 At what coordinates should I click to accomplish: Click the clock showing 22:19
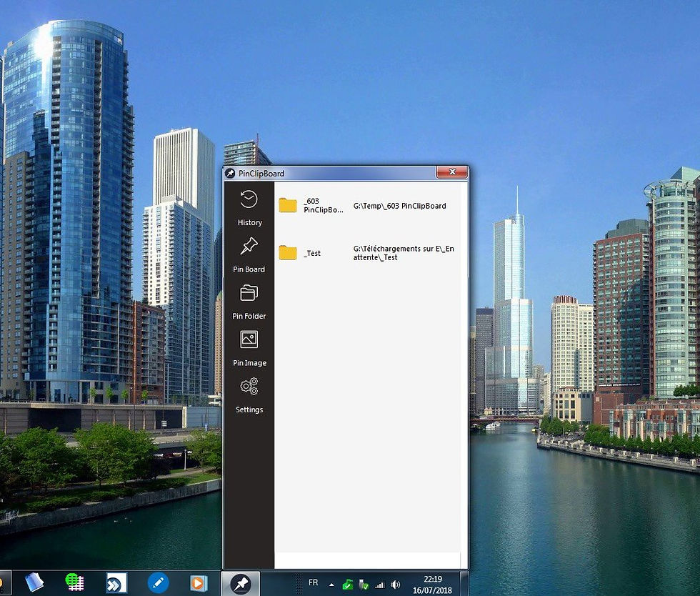[433, 579]
